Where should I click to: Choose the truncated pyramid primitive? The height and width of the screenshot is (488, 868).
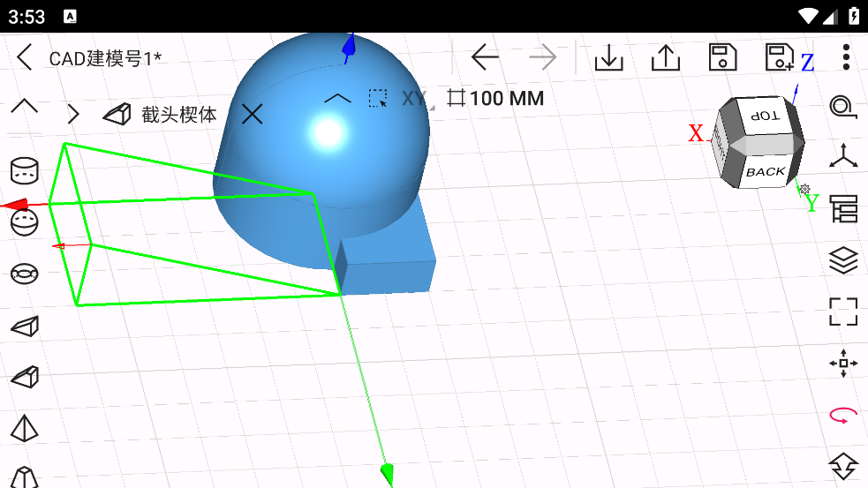click(25, 477)
